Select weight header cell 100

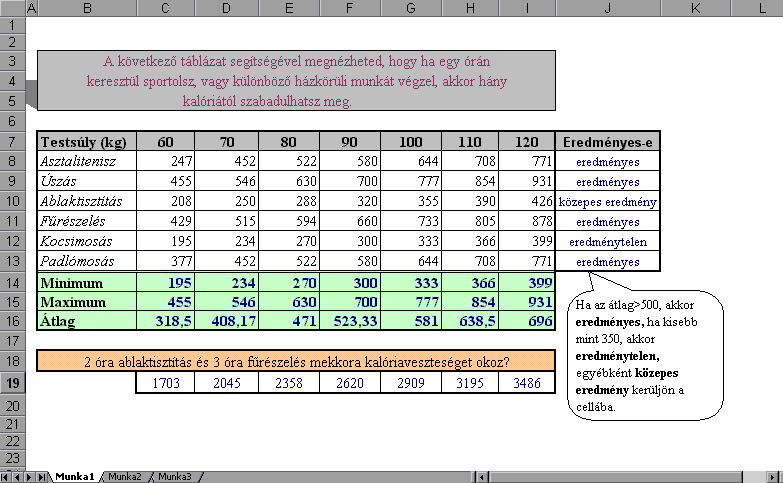coord(411,142)
